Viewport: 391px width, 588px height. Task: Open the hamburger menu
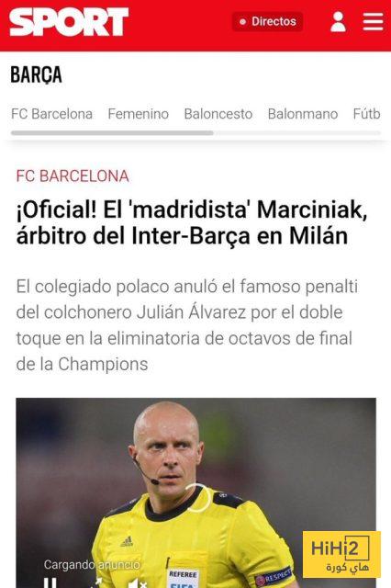tap(373, 22)
